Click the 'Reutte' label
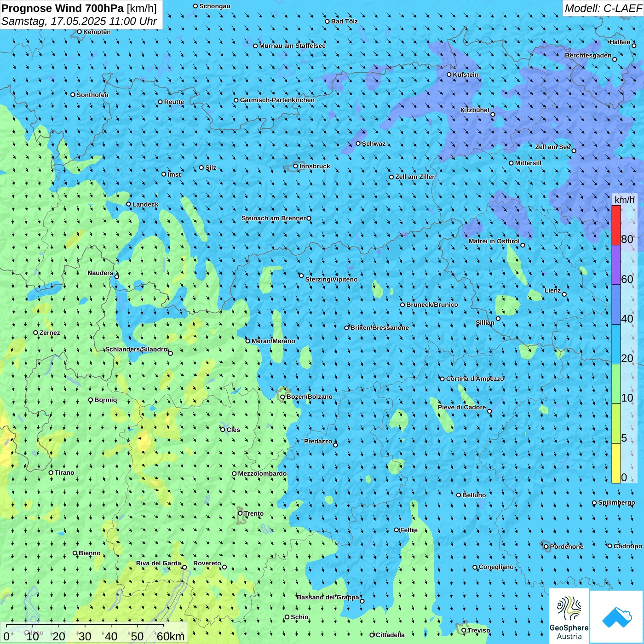 point(174,102)
